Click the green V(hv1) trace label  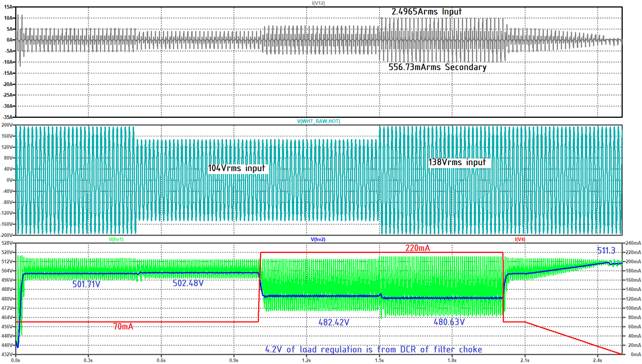click(116, 239)
